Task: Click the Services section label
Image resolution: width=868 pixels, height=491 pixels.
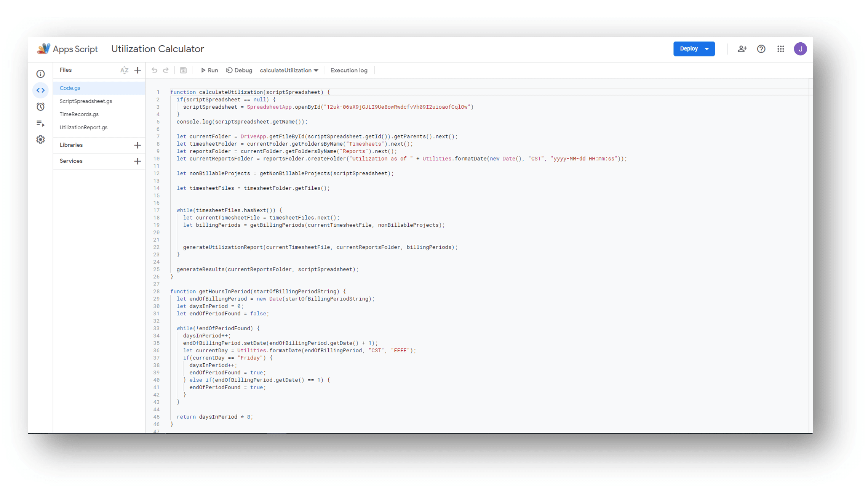Action: coord(71,161)
